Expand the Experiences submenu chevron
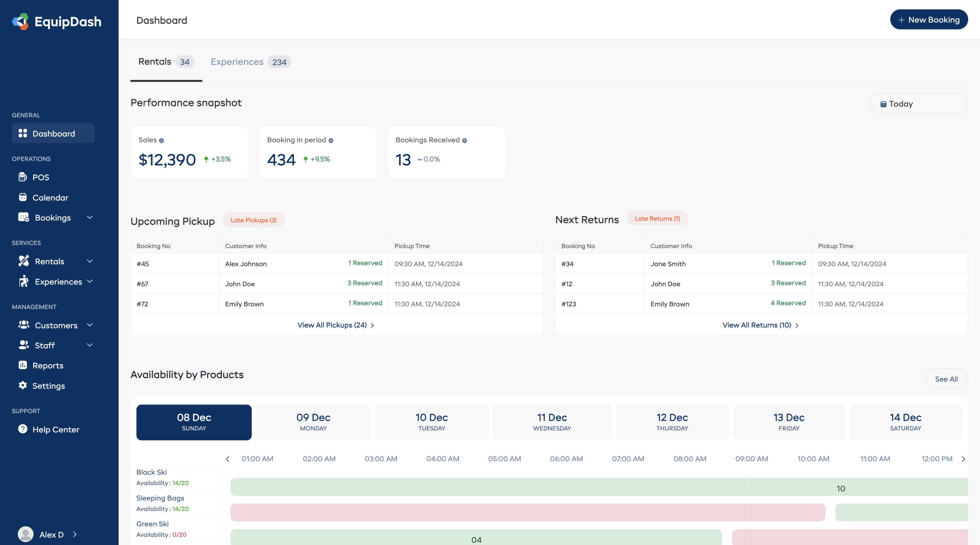The image size is (980, 545). [x=90, y=281]
